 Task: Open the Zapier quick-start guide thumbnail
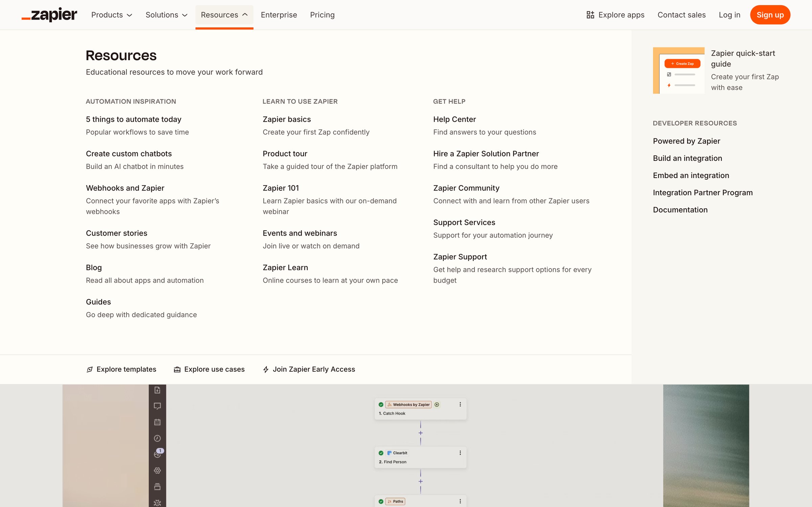pyautogui.click(x=679, y=70)
